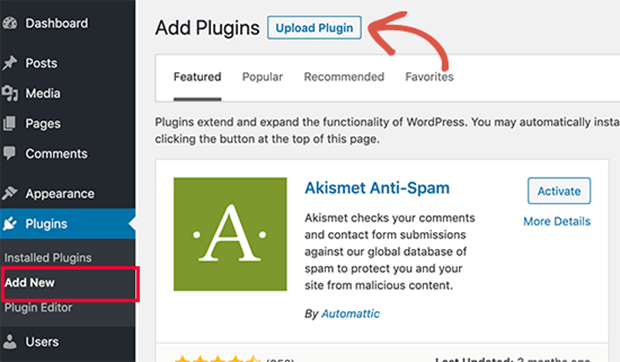The image size is (620, 362).
Task: Select Add New in Plugins submenu
Action: coord(30,283)
